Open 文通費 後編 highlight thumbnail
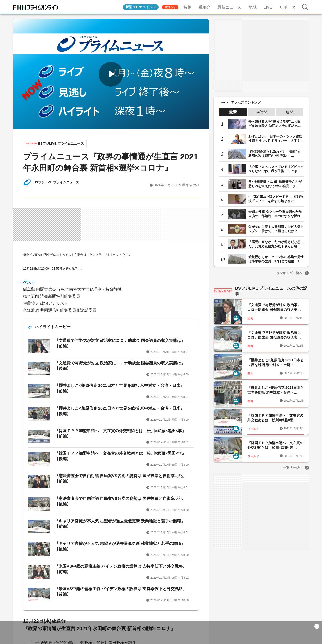 39,369
